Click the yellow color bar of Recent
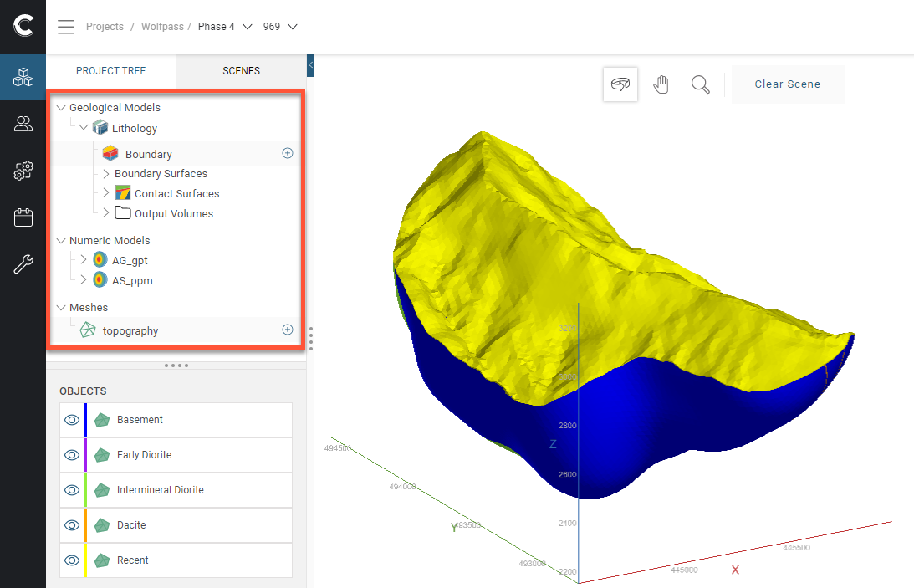 pyautogui.click(x=85, y=560)
